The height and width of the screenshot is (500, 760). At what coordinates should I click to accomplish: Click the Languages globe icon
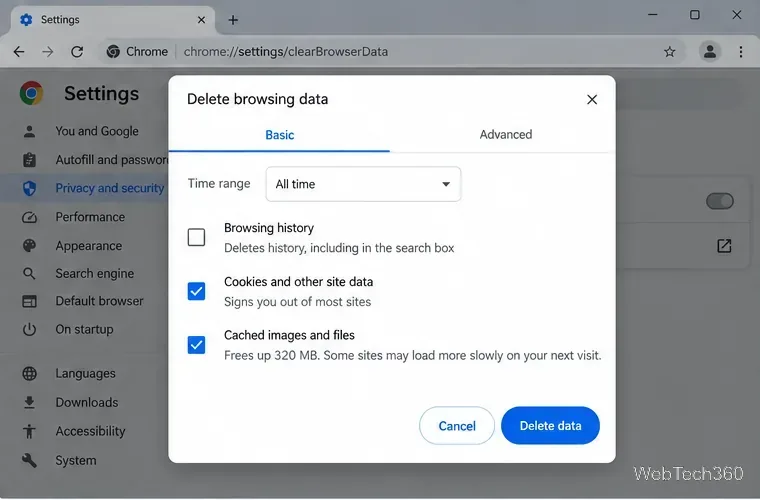click(29, 374)
